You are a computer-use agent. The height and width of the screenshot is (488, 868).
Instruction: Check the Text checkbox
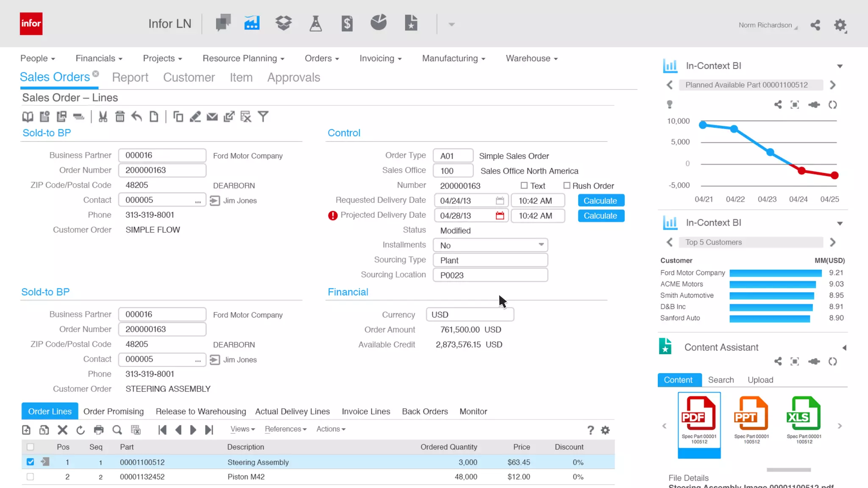point(524,186)
